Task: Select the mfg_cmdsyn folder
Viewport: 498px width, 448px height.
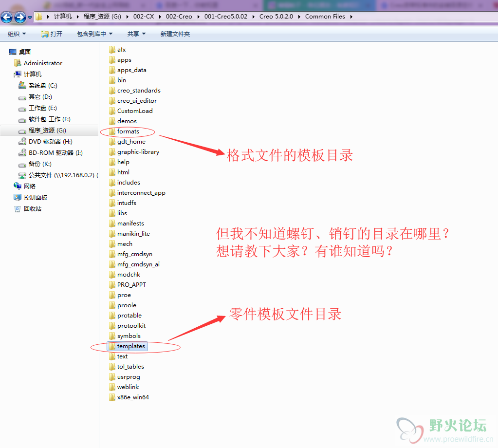Action: (x=130, y=254)
